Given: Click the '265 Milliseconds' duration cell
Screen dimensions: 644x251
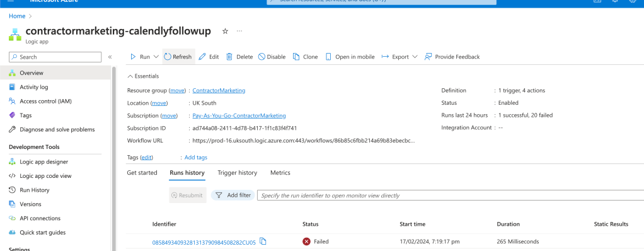Looking at the screenshot, I should 517,242.
